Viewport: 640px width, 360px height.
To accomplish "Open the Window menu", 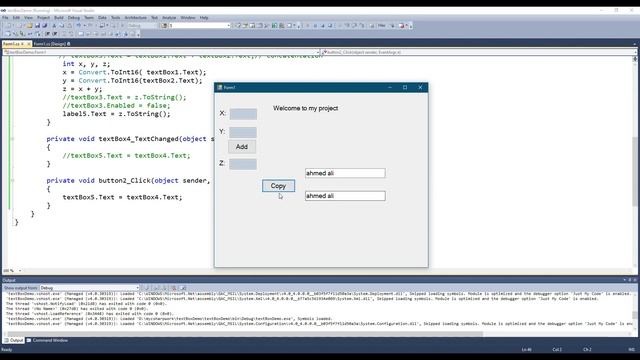I will click(188, 18).
